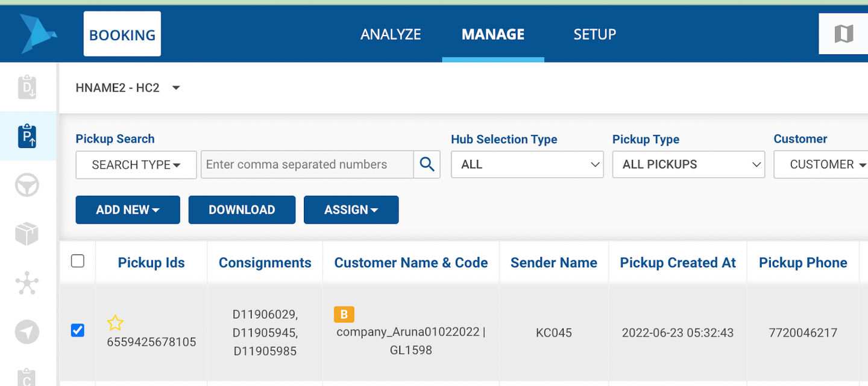This screenshot has height=386, width=868.
Task: Open the network hub sidebar icon
Action: pyautogui.click(x=27, y=283)
